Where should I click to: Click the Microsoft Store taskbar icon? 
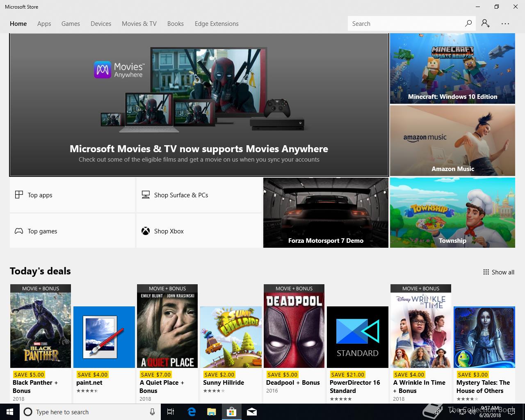coord(232,412)
